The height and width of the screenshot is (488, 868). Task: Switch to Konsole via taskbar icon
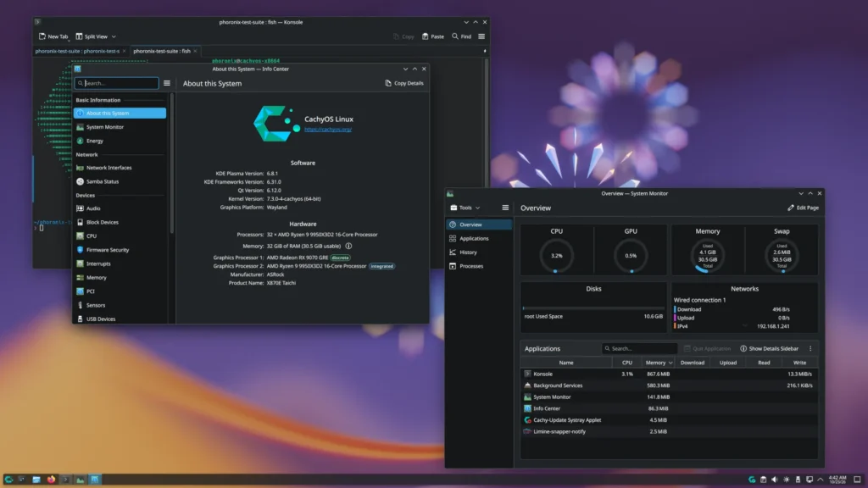(65, 480)
